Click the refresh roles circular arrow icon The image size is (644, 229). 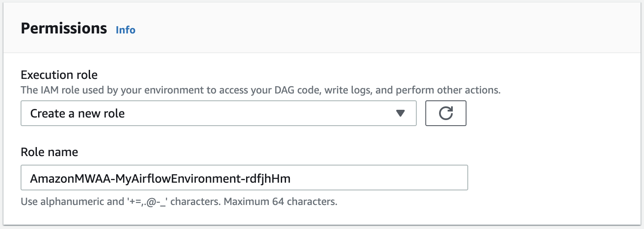(x=445, y=113)
